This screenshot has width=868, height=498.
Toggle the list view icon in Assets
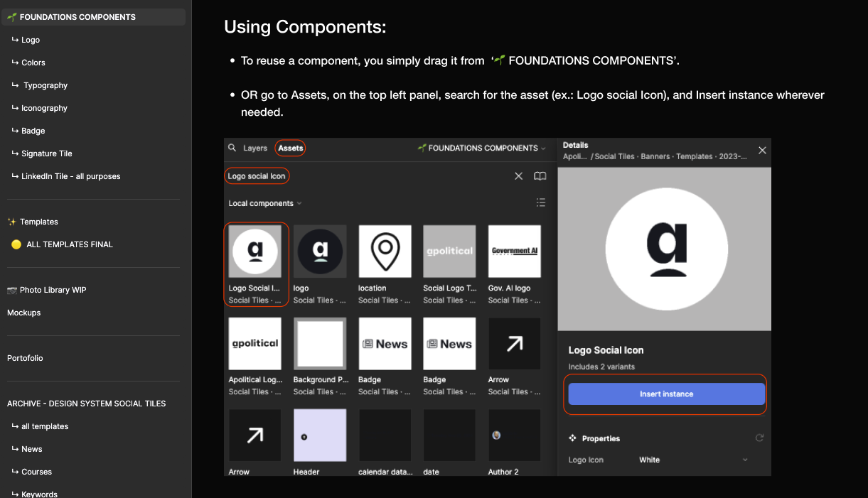tap(541, 203)
